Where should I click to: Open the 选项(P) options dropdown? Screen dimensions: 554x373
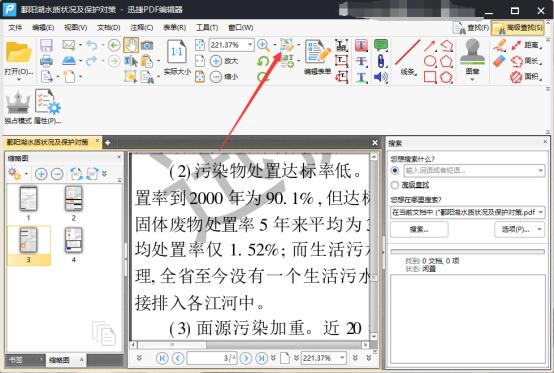click(519, 230)
